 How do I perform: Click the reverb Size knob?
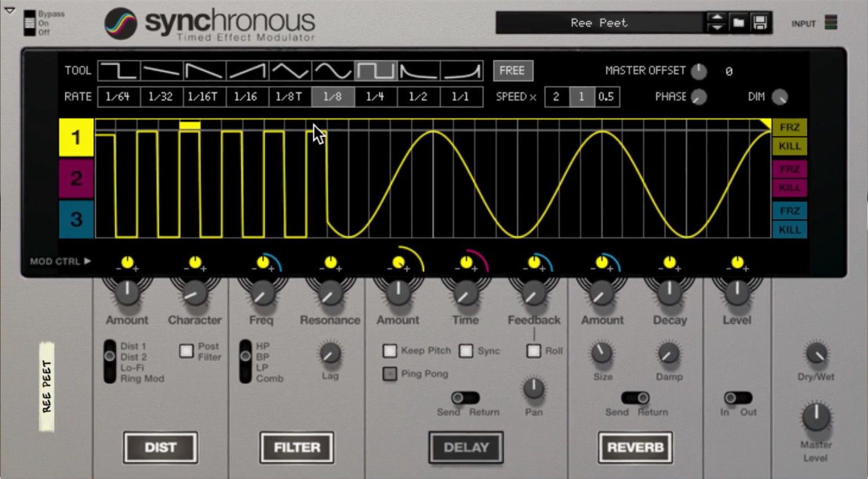[602, 354]
